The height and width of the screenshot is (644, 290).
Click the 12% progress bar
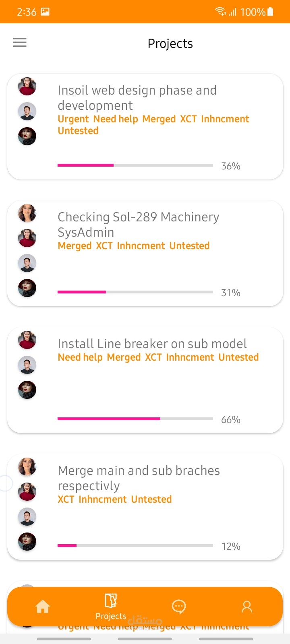[x=135, y=545]
